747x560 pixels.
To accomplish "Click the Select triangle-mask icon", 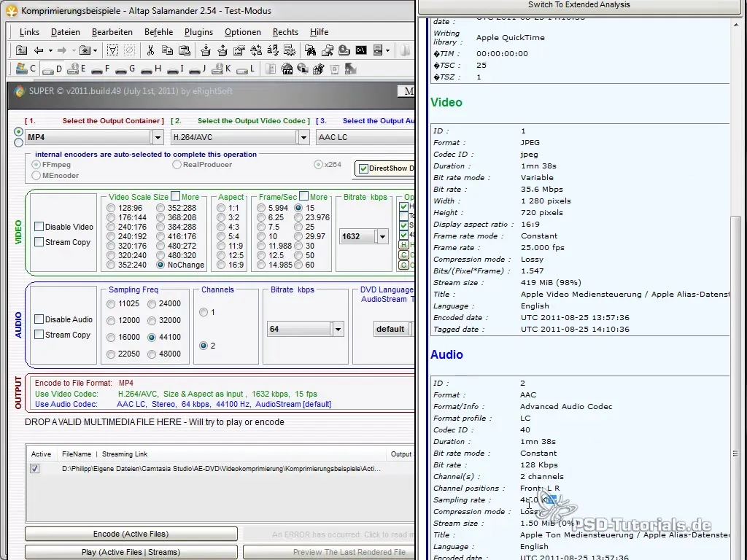I will tap(112, 50).
